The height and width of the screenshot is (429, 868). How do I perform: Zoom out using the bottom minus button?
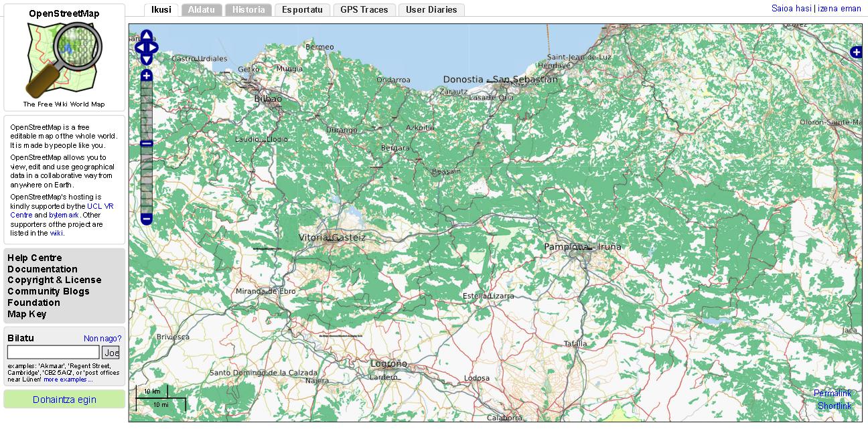(x=147, y=219)
